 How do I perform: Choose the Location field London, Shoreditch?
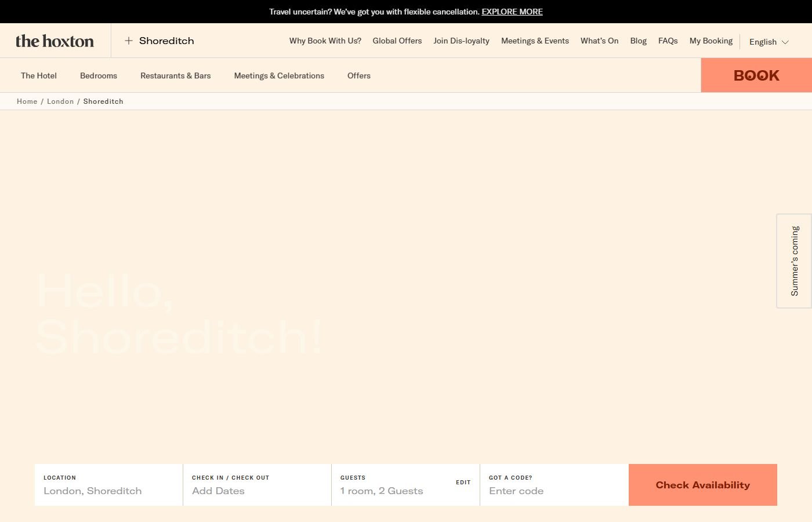pos(109,485)
